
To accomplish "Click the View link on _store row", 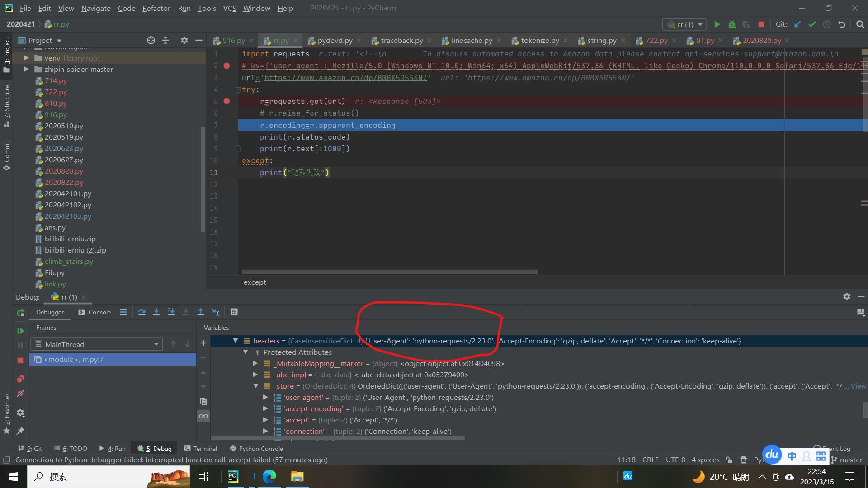I will tap(858, 386).
